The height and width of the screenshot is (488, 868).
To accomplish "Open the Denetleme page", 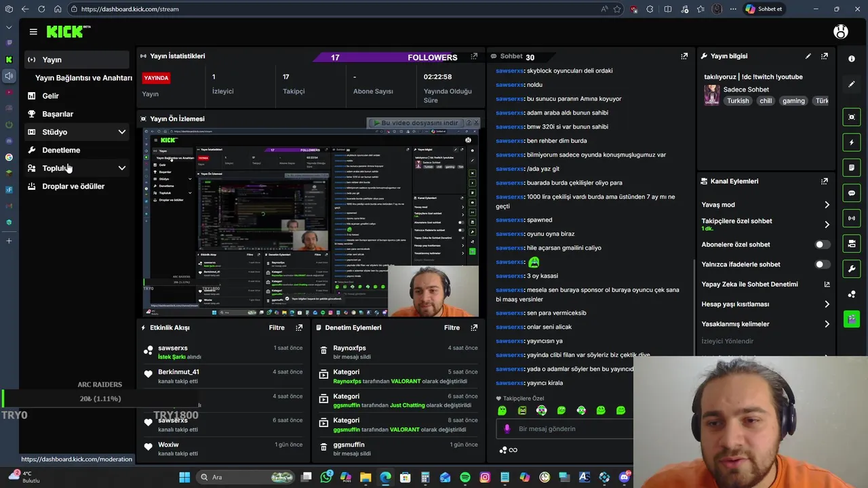I will [x=61, y=150].
